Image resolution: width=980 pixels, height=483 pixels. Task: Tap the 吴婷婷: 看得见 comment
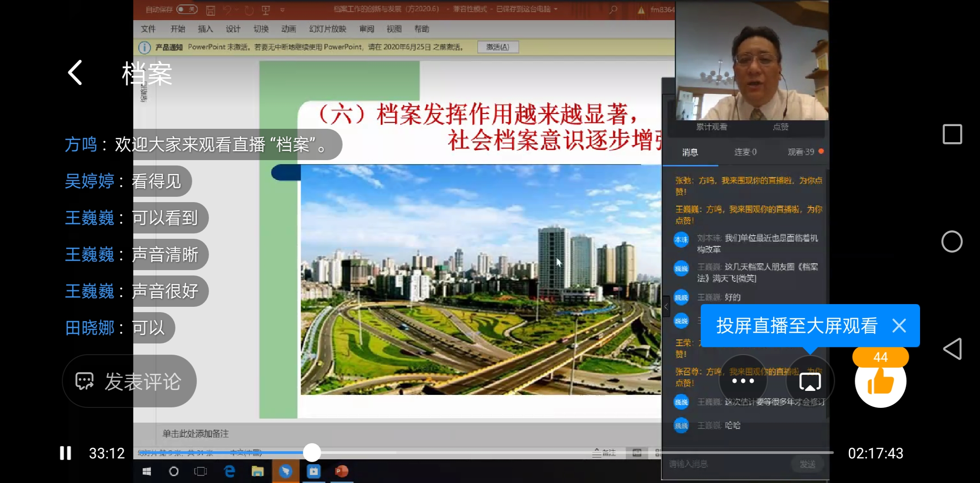click(127, 181)
